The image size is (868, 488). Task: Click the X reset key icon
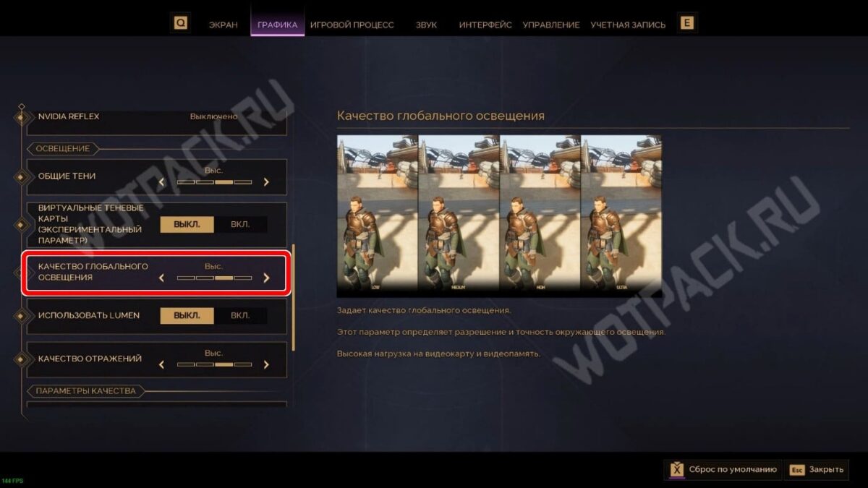click(676, 469)
